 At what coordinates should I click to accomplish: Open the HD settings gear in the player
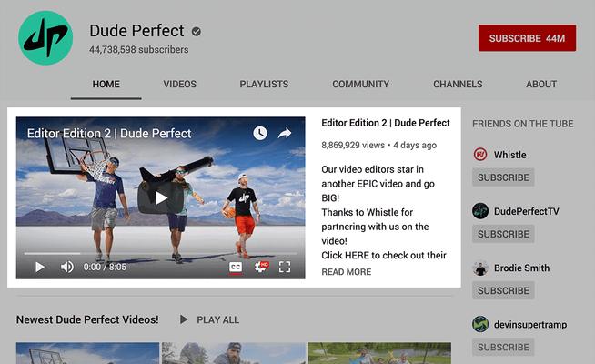pos(261,267)
